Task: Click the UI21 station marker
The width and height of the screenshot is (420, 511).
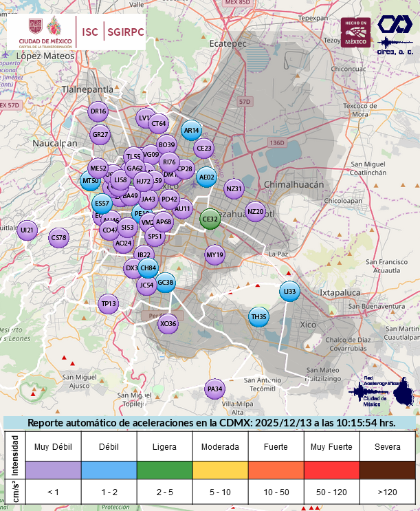Action: [x=27, y=230]
